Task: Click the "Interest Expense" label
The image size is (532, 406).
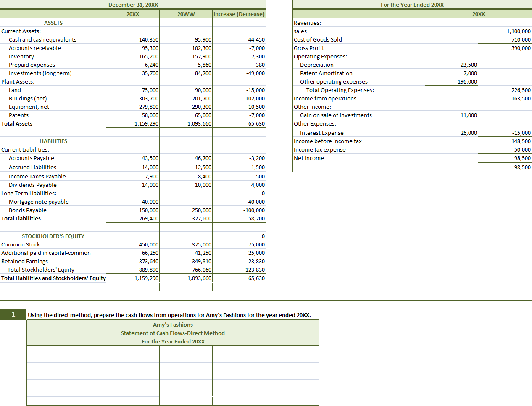Action: point(322,133)
